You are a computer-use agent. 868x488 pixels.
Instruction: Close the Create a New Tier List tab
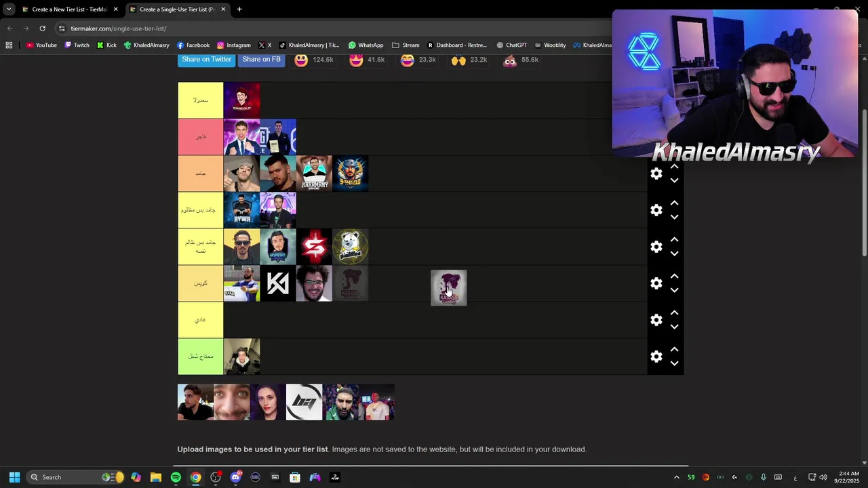coord(115,9)
